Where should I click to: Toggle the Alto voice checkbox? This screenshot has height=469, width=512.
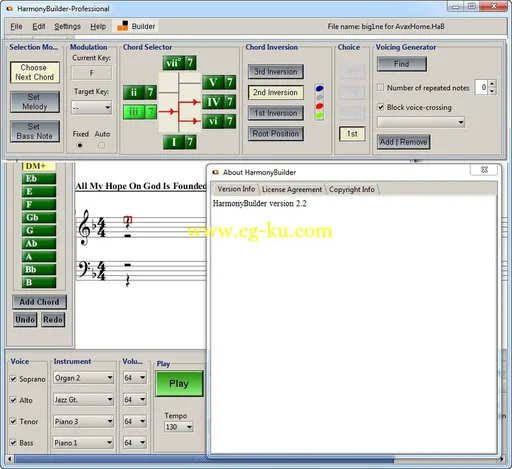click(x=13, y=400)
